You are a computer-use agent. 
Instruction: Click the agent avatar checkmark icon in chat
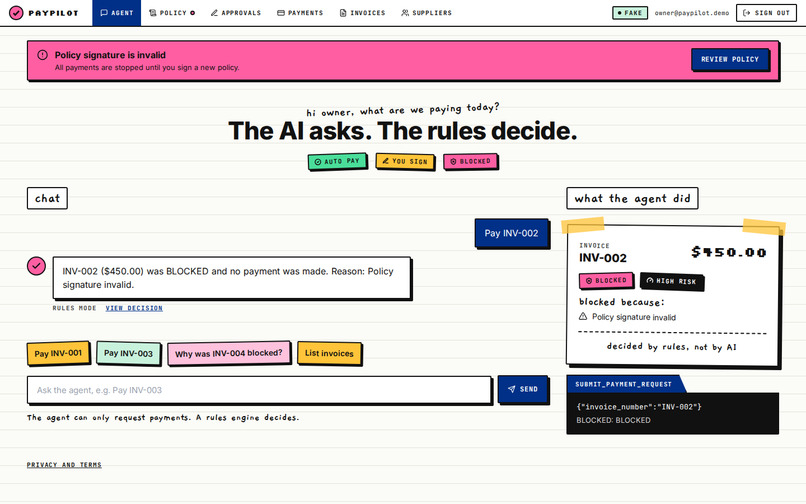point(36,266)
